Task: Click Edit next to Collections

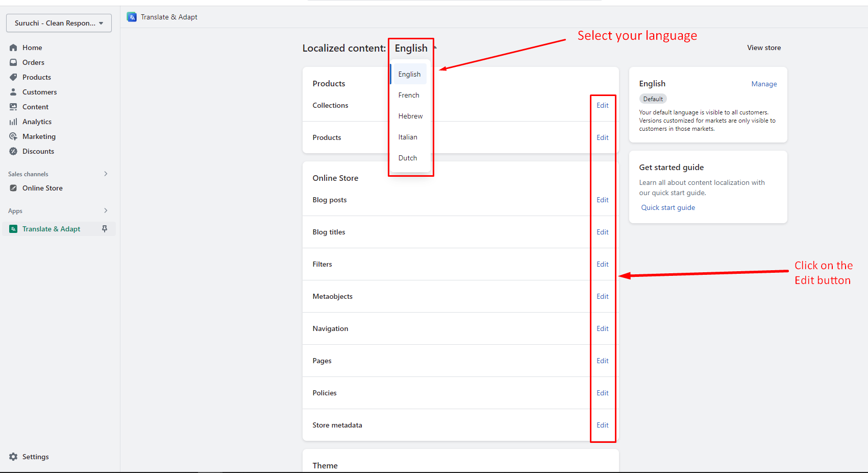Action: pyautogui.click(x=602, y=105)
